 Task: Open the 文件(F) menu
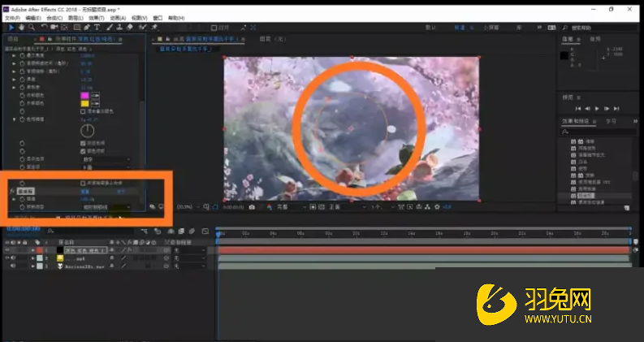click(x=12, y=18)
